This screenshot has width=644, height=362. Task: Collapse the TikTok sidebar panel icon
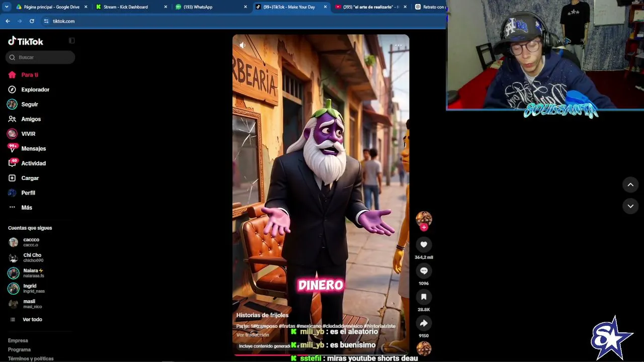[71, 41]
